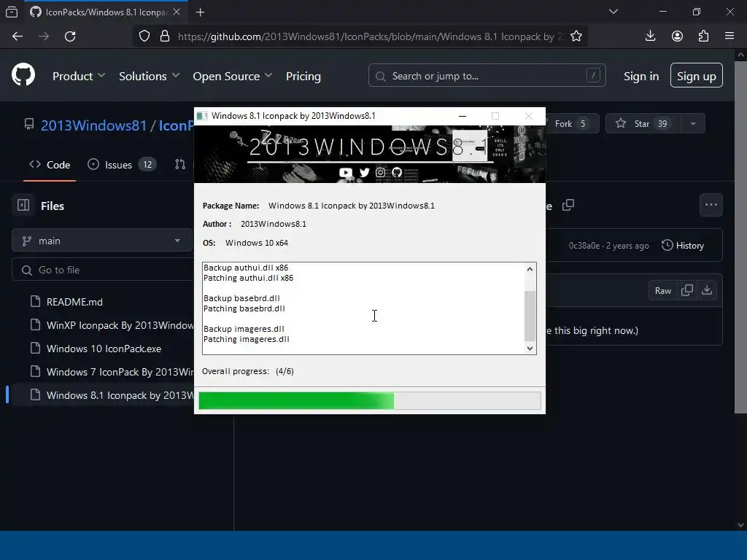Open Pricing page link
The height and width of the screenshot is (560, 747).
[303, 76]
